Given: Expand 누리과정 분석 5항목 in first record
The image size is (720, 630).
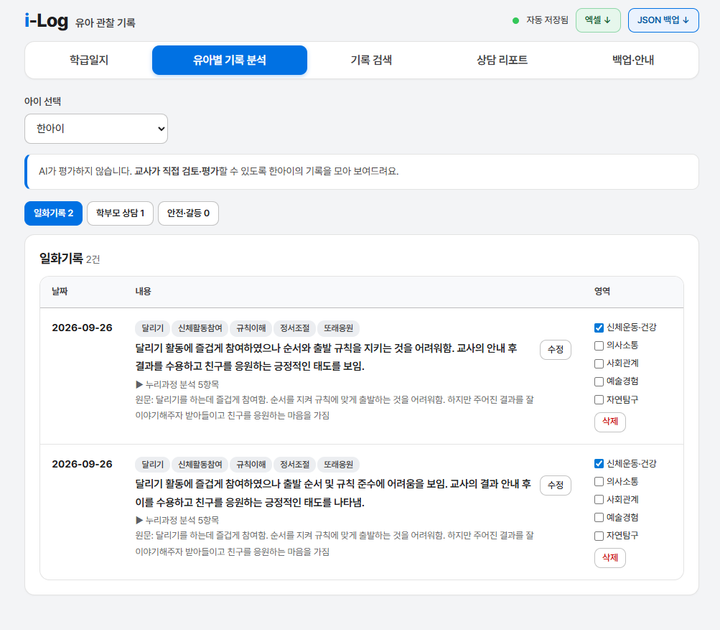Looking at the screenshot, I should [x=177, y=384].
